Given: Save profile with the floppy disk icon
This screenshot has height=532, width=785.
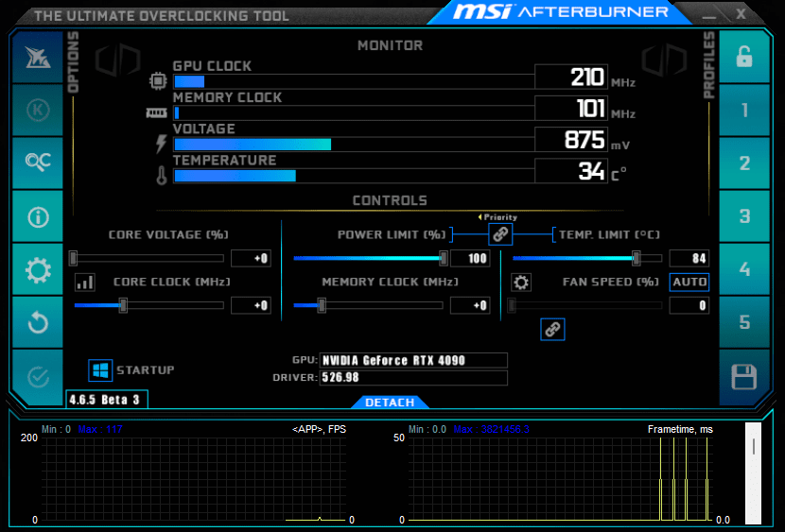Looking at the screenshot, I should click(x=744, y=376).
